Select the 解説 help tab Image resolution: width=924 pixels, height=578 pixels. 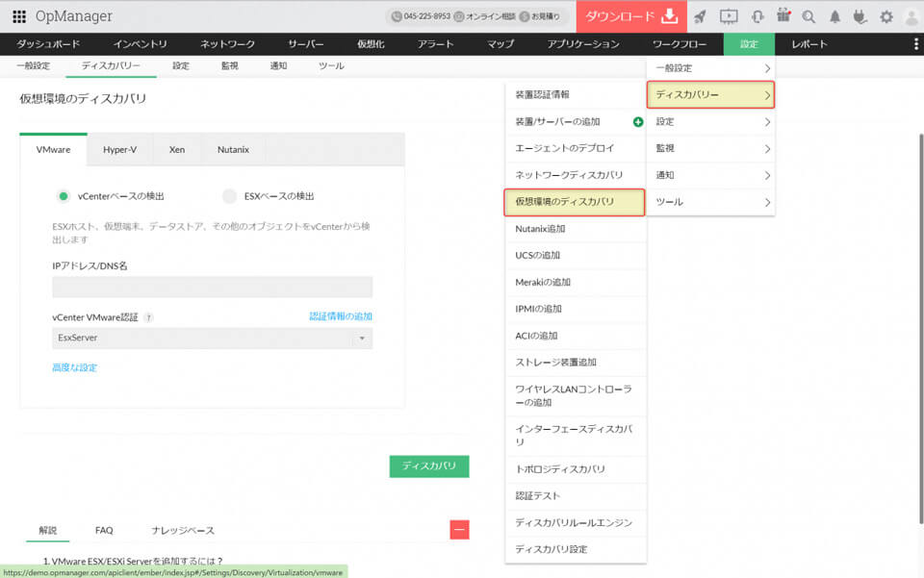[48, 530]
